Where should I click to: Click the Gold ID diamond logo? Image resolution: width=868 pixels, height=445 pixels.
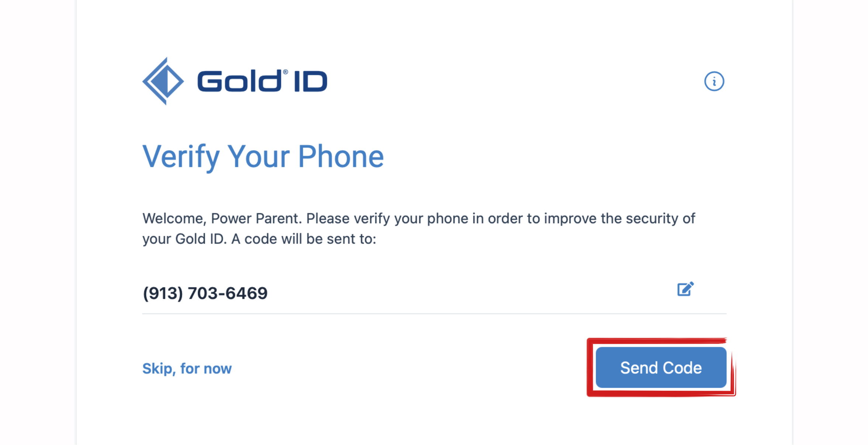point(163,81)
